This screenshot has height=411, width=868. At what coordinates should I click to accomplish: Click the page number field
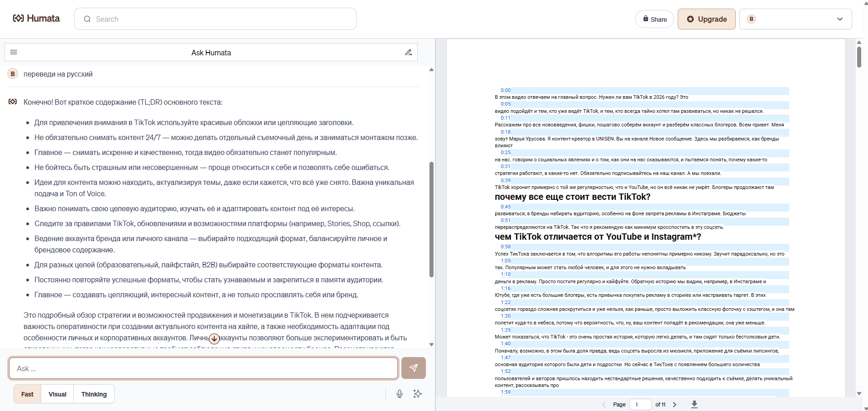tap(641, 405)
